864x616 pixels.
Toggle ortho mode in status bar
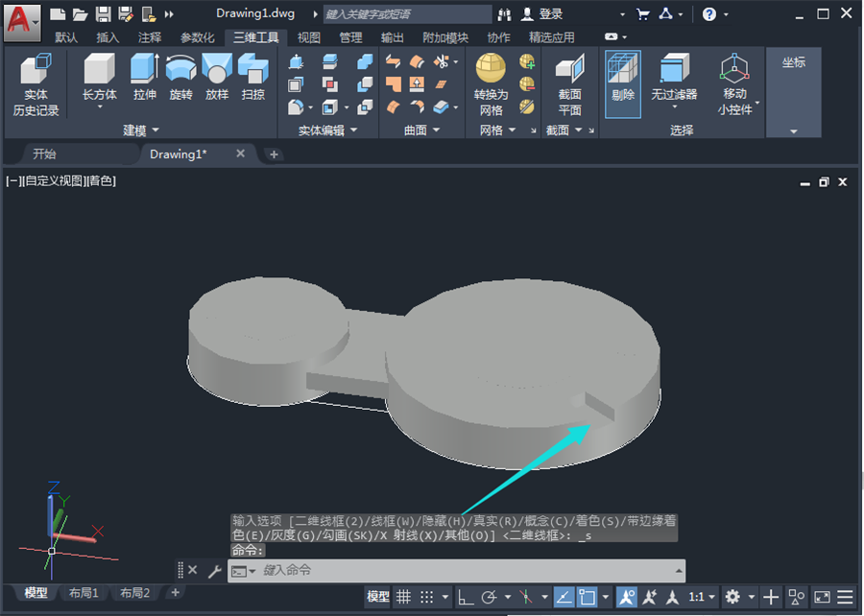pyautogui.click(x=465, y=597)
